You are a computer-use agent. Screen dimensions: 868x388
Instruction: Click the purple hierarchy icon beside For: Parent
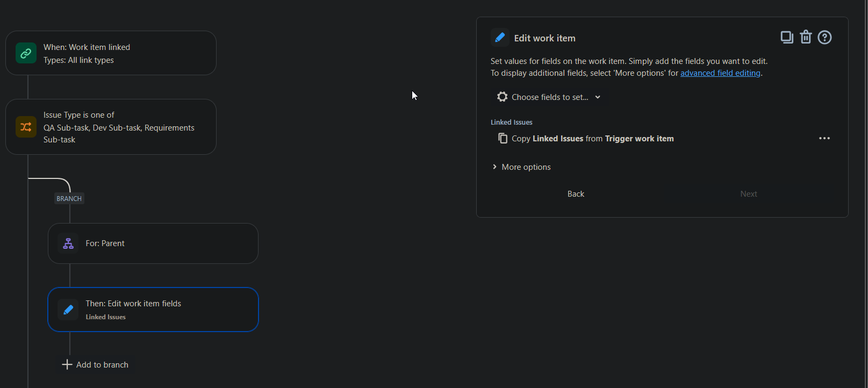click(x=68, y=243)
